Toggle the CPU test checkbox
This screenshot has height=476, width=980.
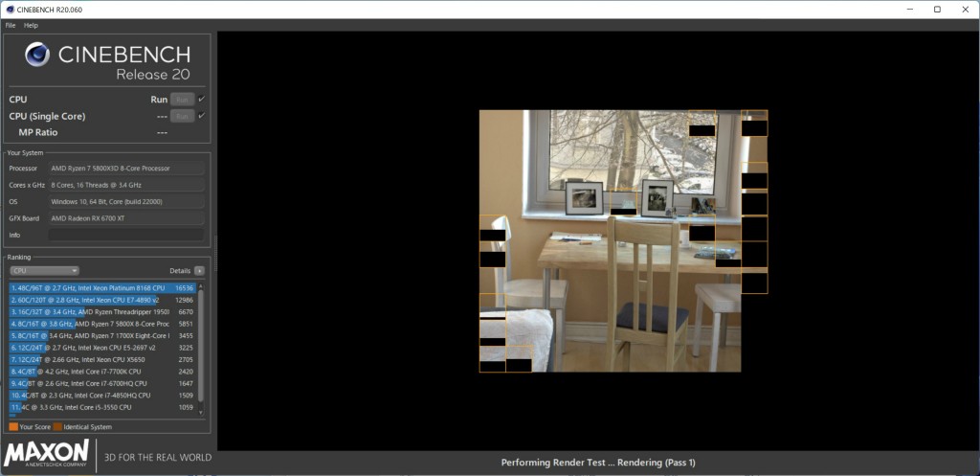coord(201,99)
